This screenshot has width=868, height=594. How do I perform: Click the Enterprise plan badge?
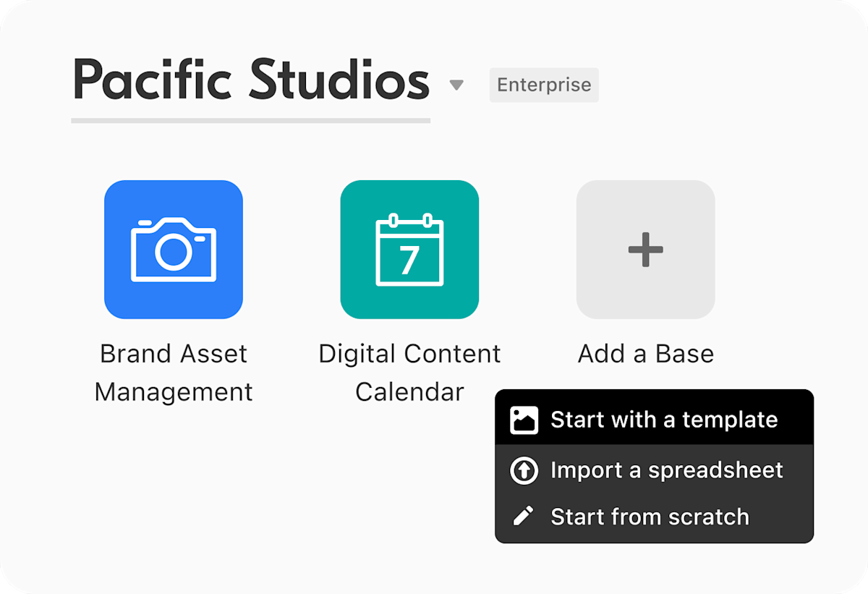[544, 85]
